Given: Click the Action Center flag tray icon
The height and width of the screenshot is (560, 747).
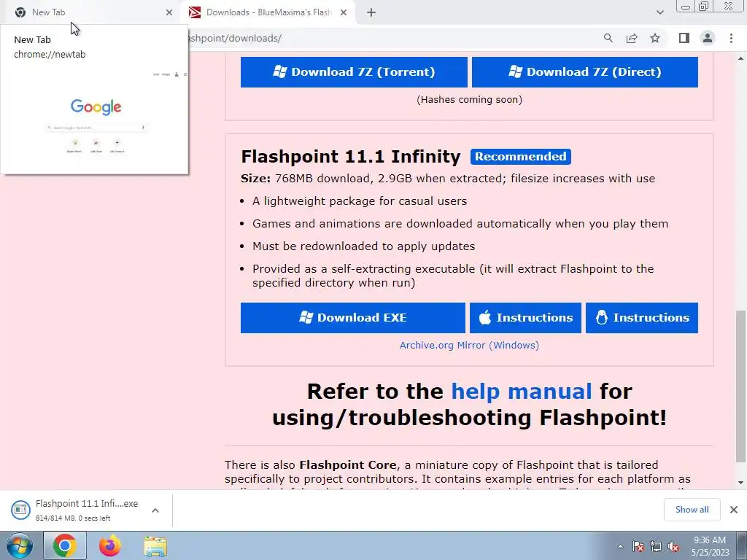Looking at the screenshot, I should click(638, 546).
